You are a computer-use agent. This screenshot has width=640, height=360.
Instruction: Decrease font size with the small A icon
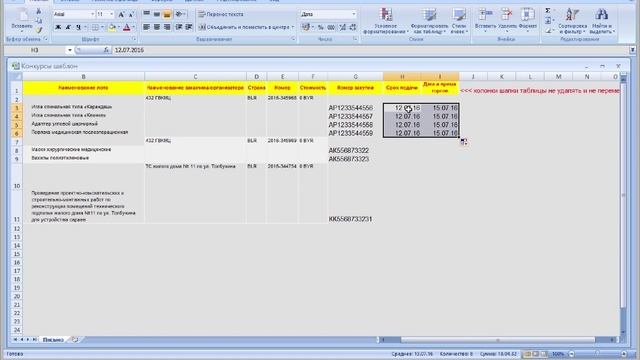[x=131, y=14]
